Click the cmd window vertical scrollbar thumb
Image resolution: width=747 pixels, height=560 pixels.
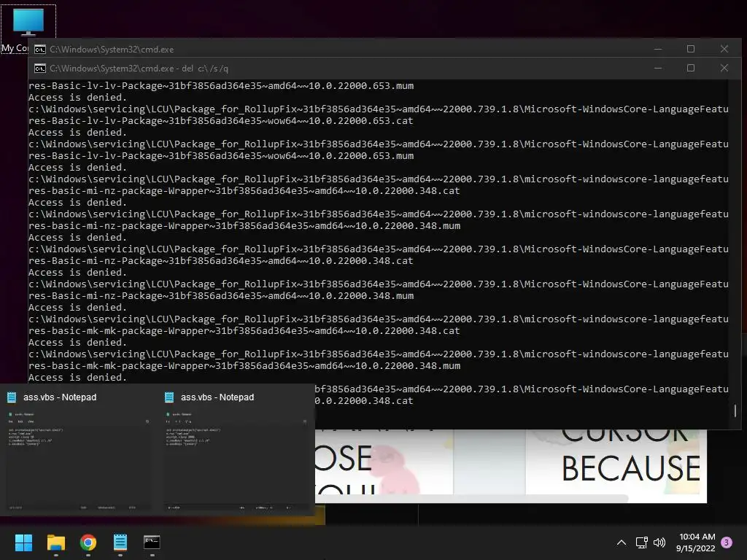click(735, 411)
